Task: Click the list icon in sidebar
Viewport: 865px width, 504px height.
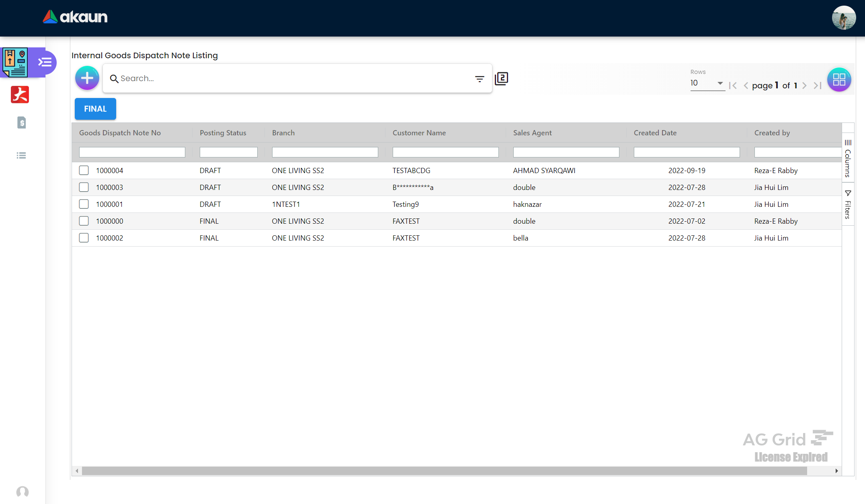Action: (x=21, y=155)
